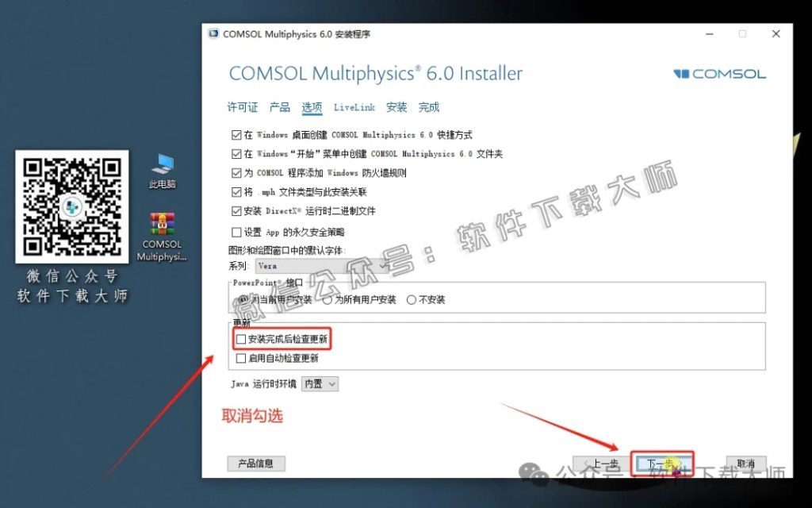
Task: Uncheck 安装 DirectX 运行时二进制文件
Action: click(x=236, y=211)
